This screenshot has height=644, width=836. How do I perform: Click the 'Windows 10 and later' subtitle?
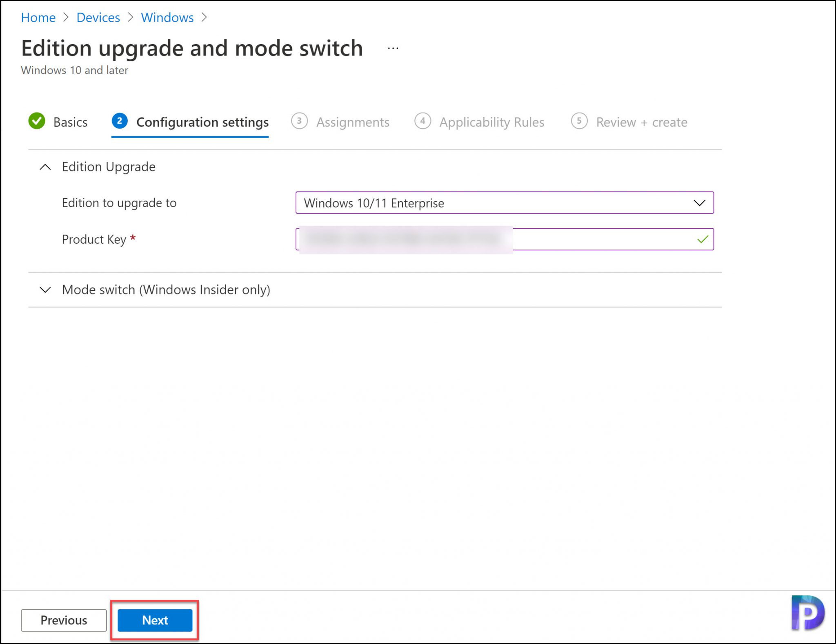click(x=74, y=70)
